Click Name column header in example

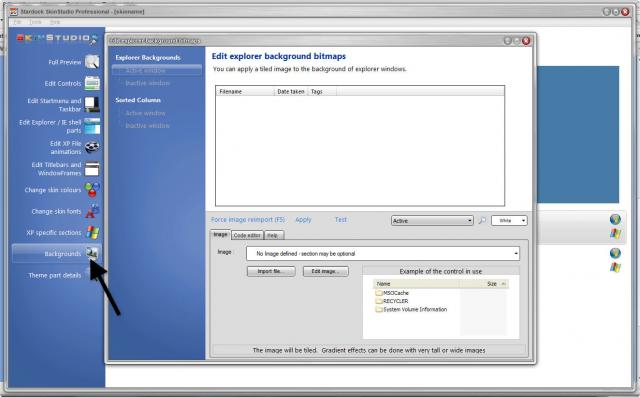click(x=416, y=284)
